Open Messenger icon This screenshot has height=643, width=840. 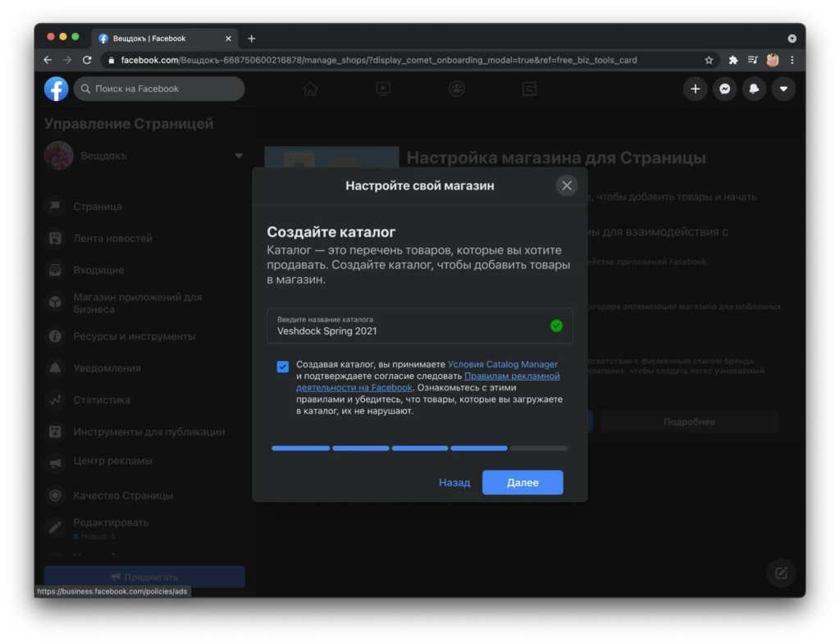tap(725, 89)
